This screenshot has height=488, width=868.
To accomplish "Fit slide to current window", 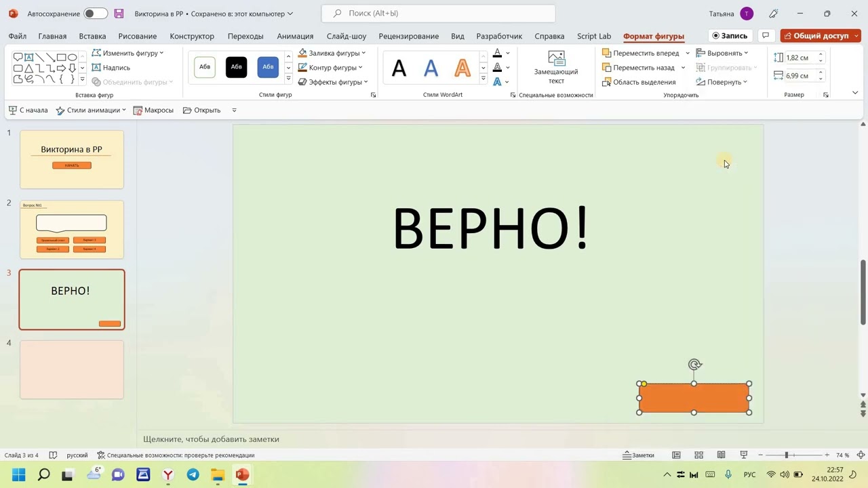I will (x=861, y=455).
